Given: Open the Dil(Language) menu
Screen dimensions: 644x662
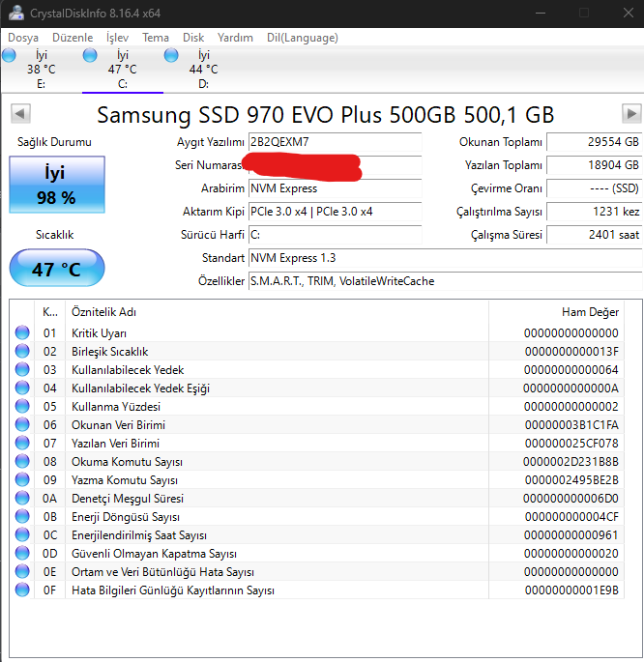Looking at the screenshot, I should pos(303,38).
